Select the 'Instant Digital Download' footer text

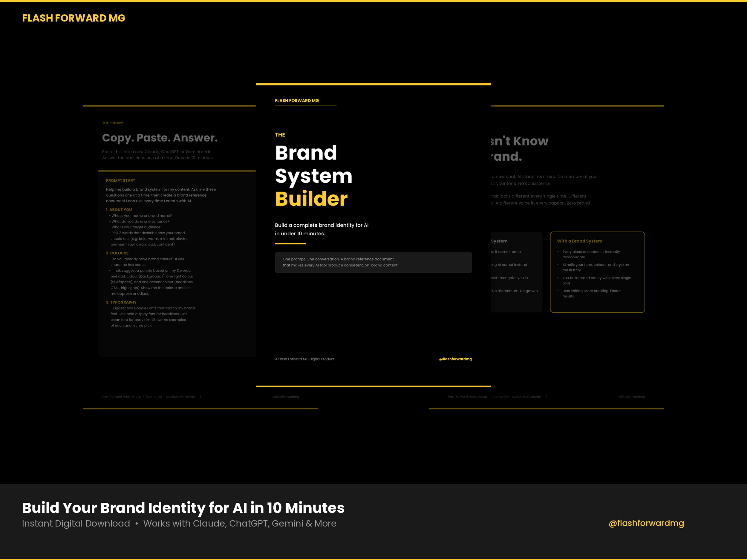(76, 524)
